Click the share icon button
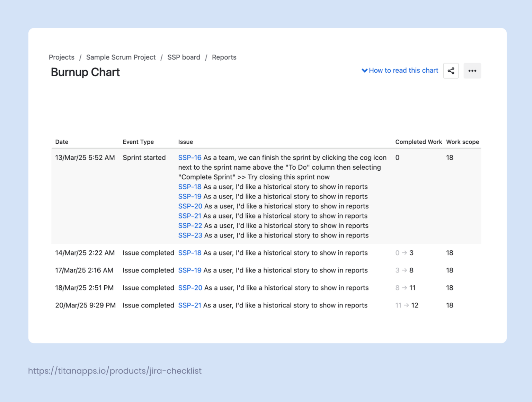This screenshot has height=402, width=532. coord(451,71)
